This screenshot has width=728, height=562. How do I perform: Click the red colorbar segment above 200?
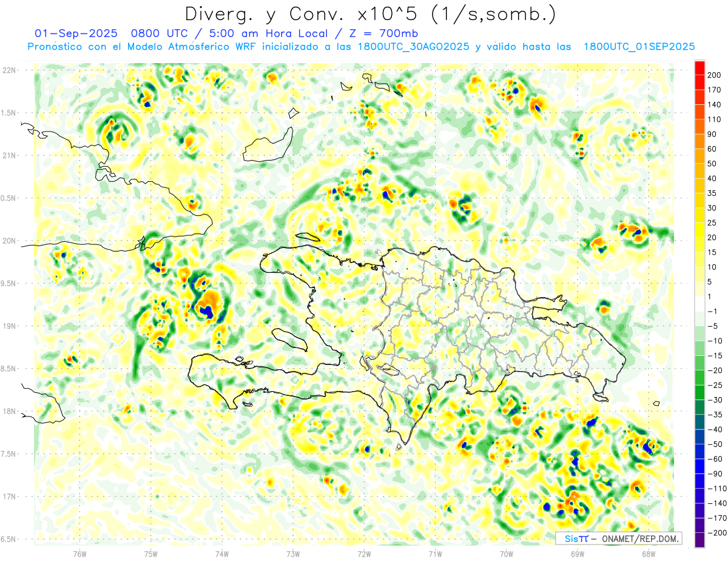(x=699, y=68)
